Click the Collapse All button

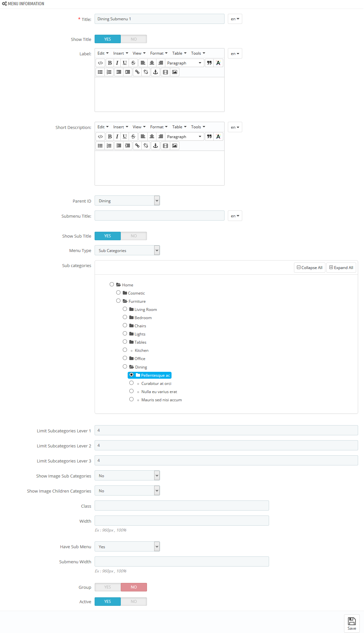(310, 267)
